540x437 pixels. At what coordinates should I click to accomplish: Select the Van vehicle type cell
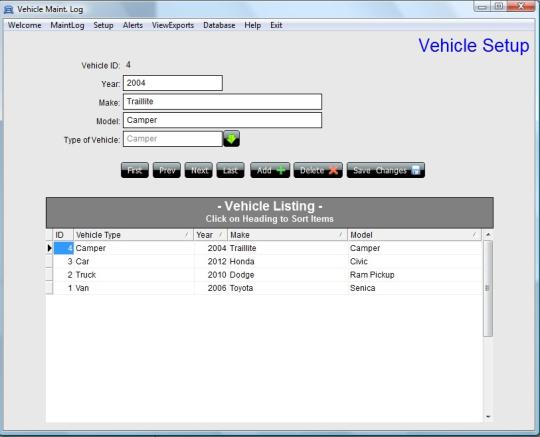(134, 288)
